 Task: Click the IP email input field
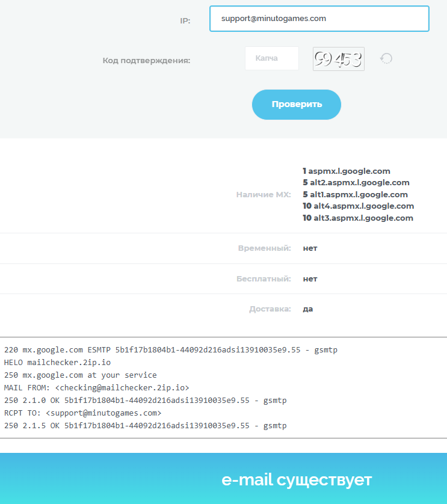pos(319,19)
